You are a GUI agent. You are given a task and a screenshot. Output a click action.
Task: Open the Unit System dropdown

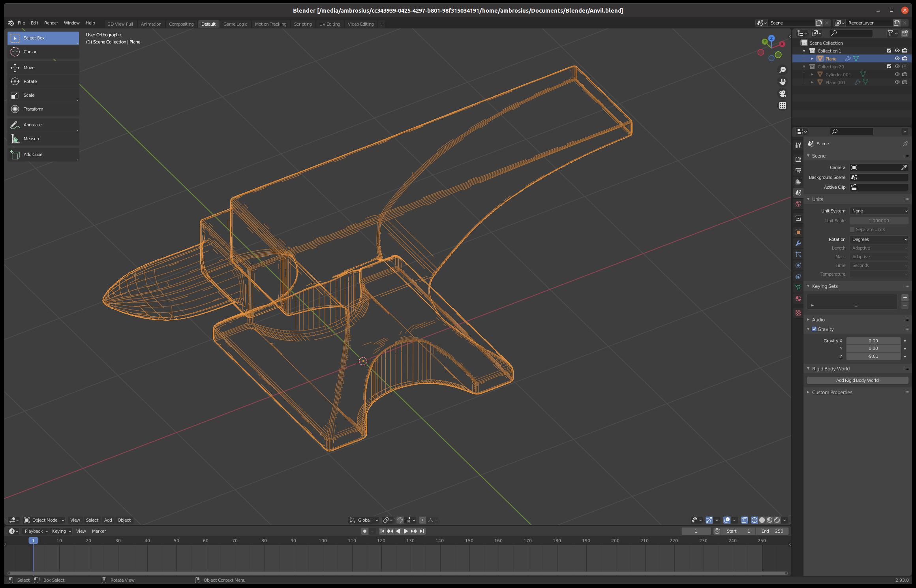[879, 211]
